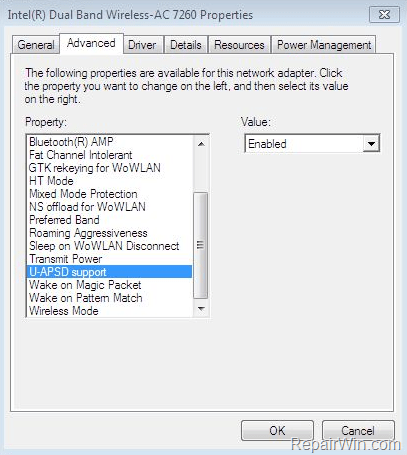Choose Transmit Power property

pos(109,259)
